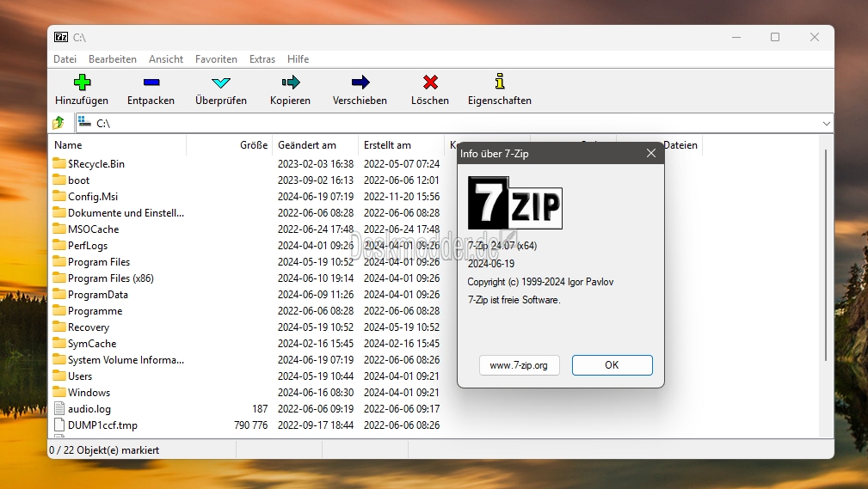
Task: Click the Users folder icon
Action: pos(59,376)
